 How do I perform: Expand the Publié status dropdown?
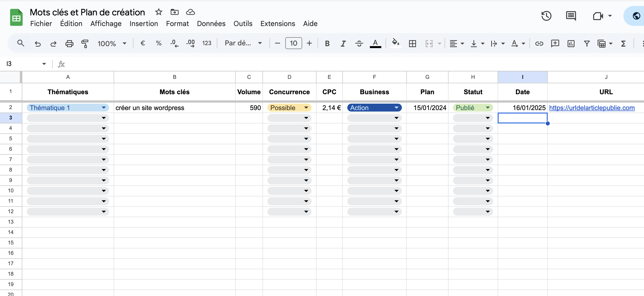(x=487, y=108)
